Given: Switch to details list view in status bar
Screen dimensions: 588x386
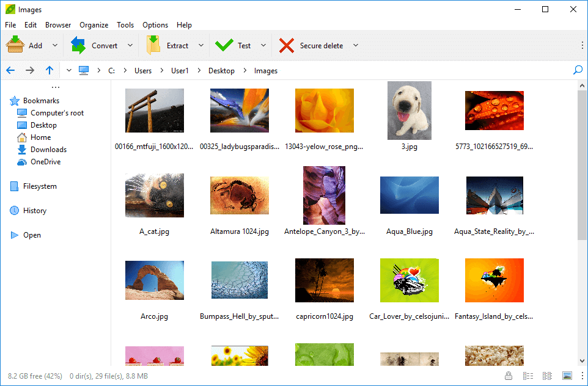Looking at the screenshot, I should 528,376.
